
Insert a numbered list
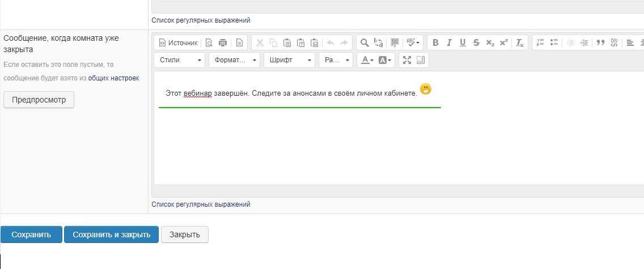click(540, 42)
